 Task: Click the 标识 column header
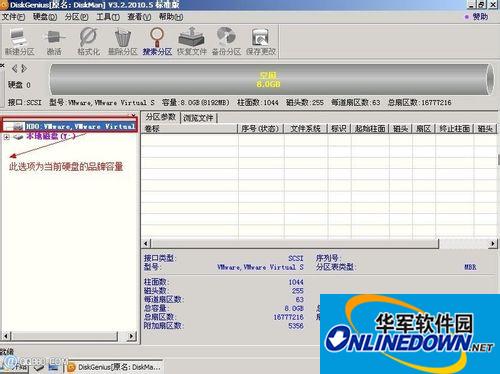pyautogui.click(x=339, y=129)
